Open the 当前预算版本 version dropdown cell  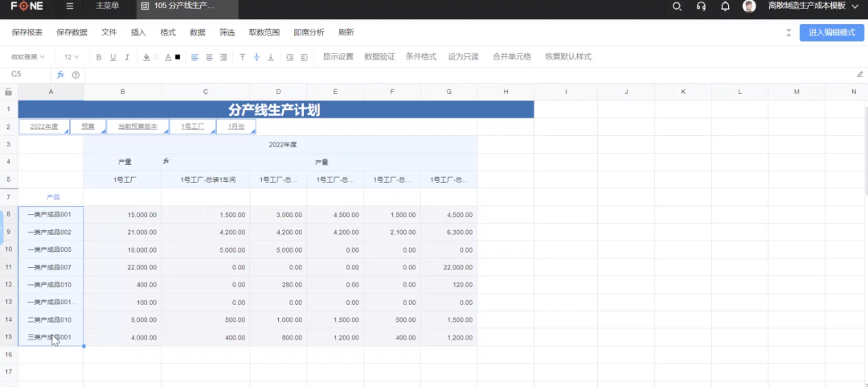(x=138, y=126)
